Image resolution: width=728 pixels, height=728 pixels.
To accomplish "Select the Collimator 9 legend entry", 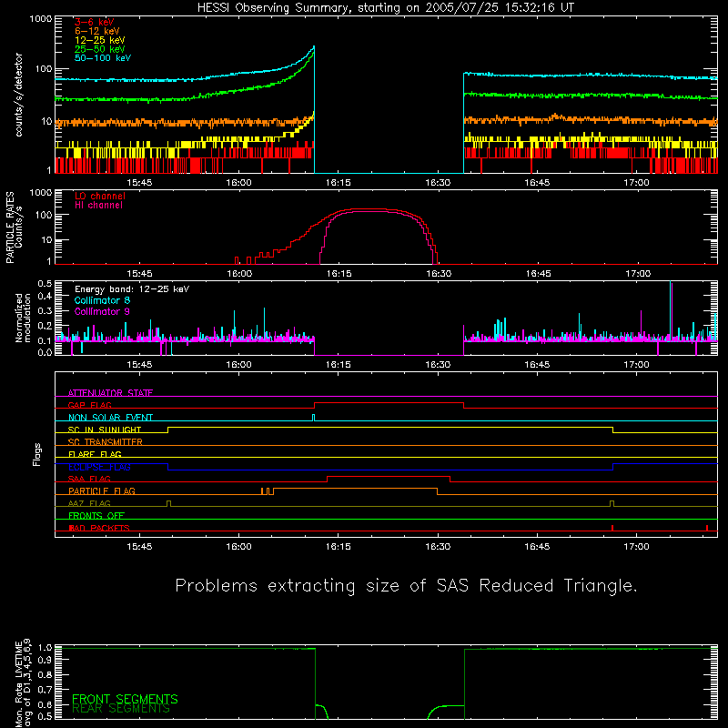I will [102, 311].
